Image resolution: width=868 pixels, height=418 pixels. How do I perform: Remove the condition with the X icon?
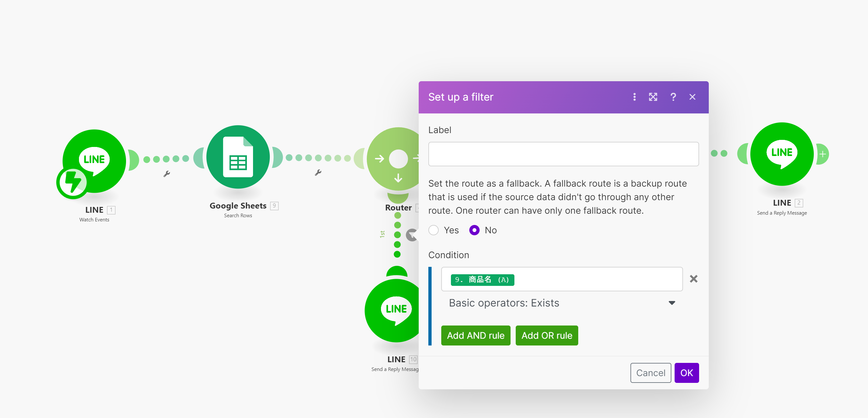(x=693, y=279)
